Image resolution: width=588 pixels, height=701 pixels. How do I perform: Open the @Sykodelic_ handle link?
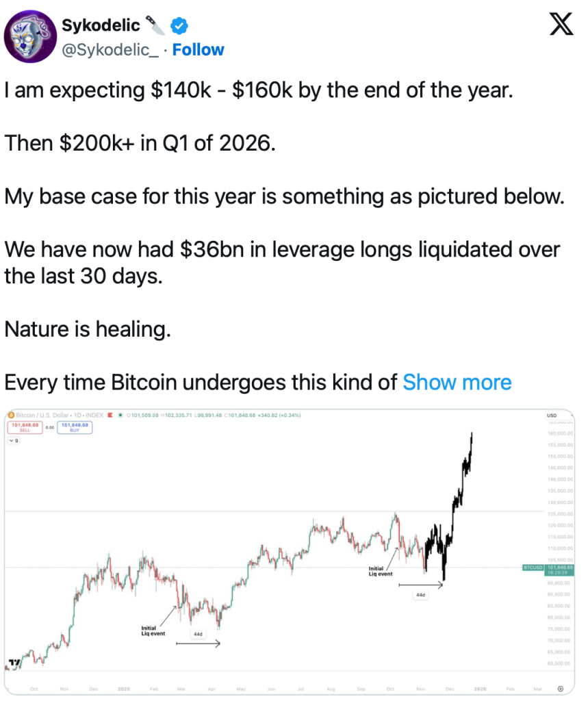click(113, 50)
